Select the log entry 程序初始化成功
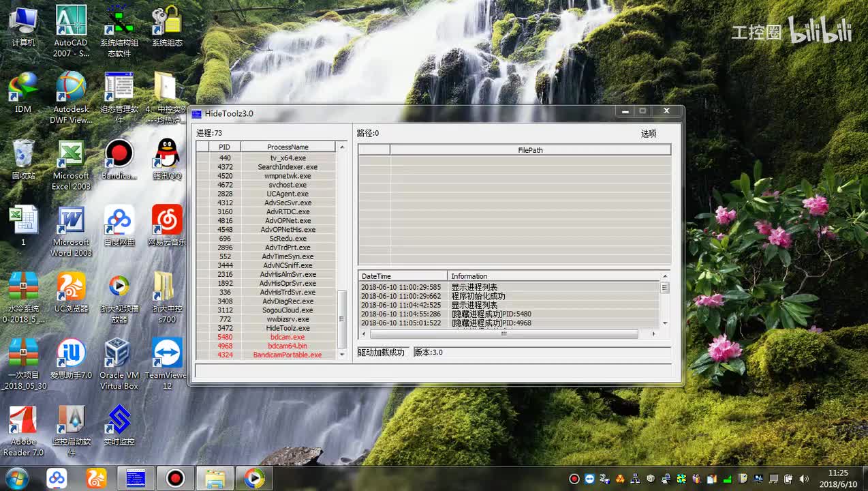868x491 pixels. pyautogui.click(x=509, y=296)
